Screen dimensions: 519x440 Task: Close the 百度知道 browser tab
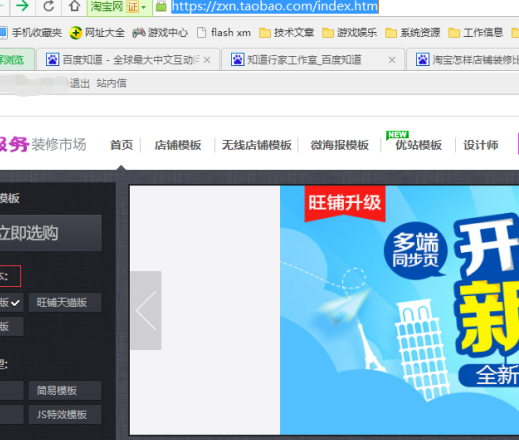pos(207,60)
